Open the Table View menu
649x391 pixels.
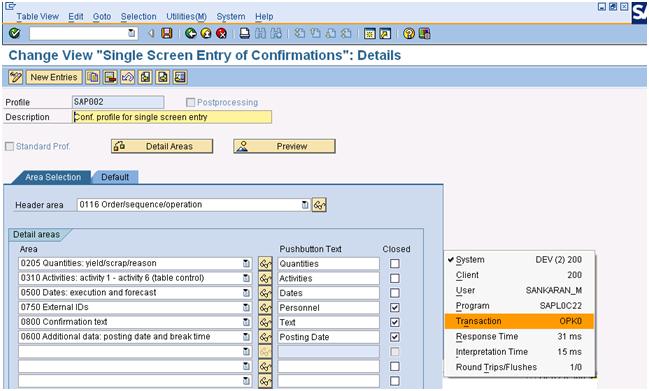[x=38, y=17]
